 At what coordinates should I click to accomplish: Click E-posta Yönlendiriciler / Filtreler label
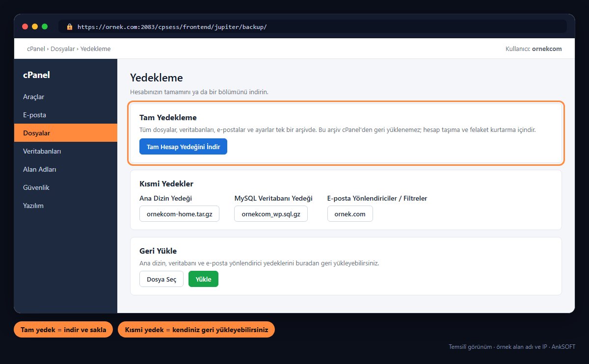click(x=377, y=198)
